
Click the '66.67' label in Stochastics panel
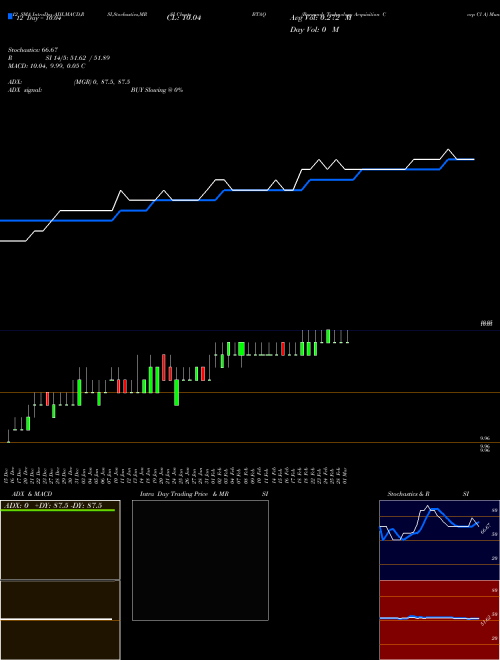(485, 528)
